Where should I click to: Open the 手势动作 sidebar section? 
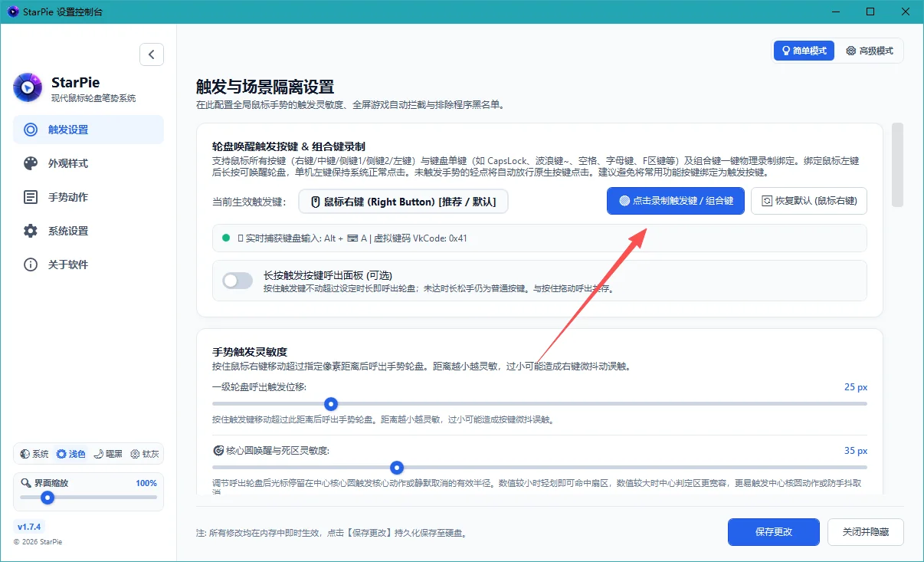88,197
